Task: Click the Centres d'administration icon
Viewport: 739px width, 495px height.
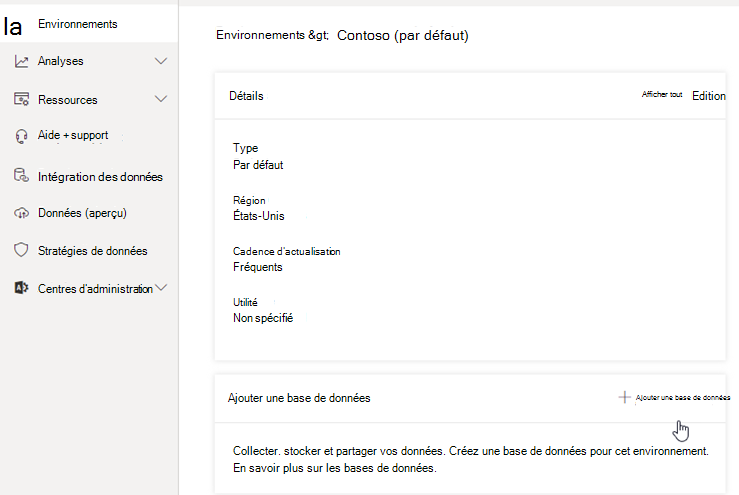Action: [21, 288]
